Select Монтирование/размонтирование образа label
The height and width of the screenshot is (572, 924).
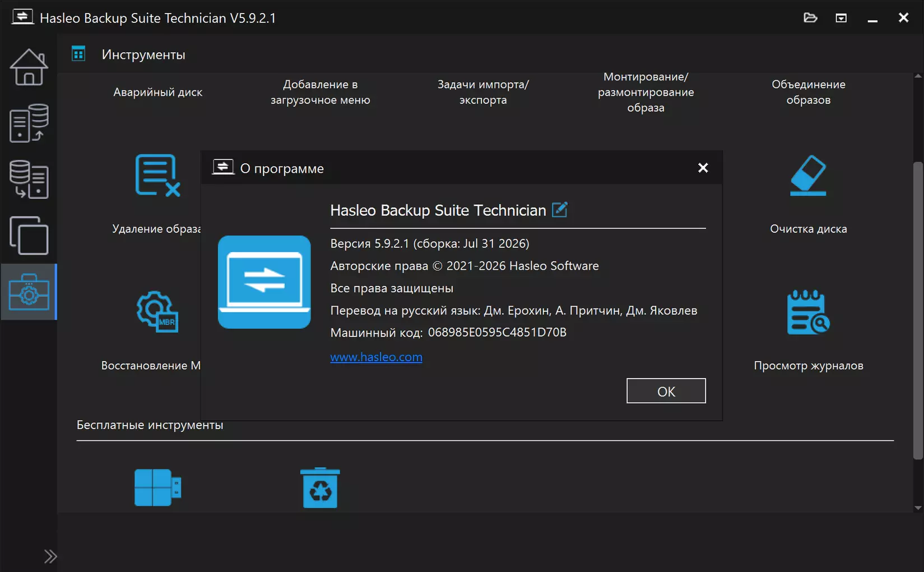click(x=646, y=92)
